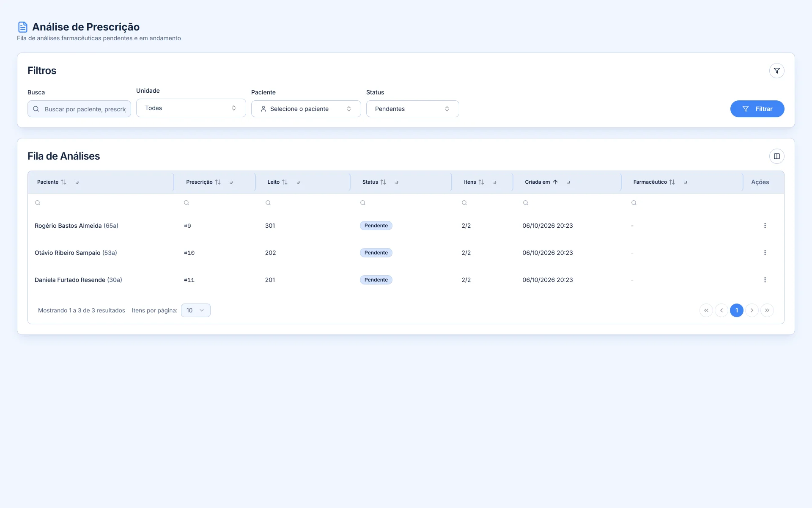Image resolution: width=812 pixels, height=508 pixels.
Task: Open filter menu icon beside Paciente header
Action: (77, 182)
